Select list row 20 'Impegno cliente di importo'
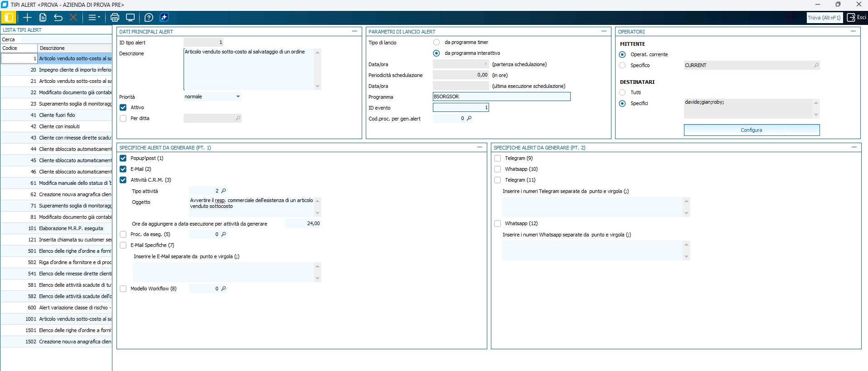This screenshot has width=868, height=371. pos(56,70)
